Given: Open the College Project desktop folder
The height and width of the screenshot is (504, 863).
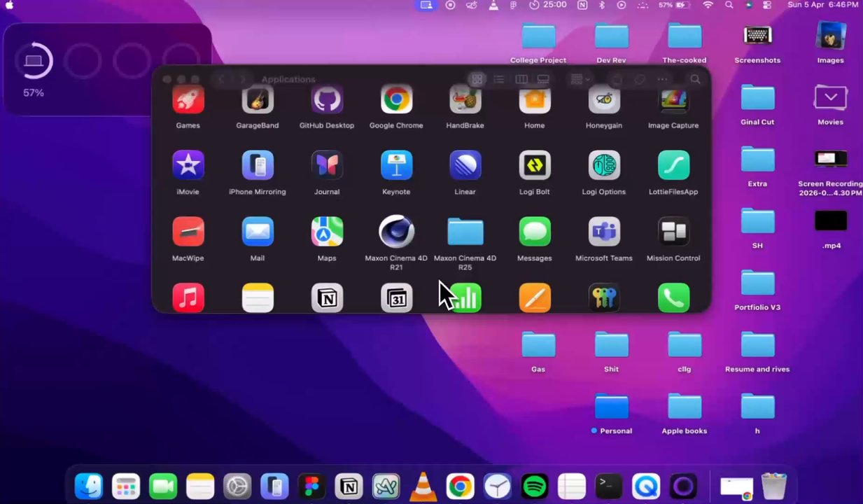Looking at the screenshot, I should [538, 36].
